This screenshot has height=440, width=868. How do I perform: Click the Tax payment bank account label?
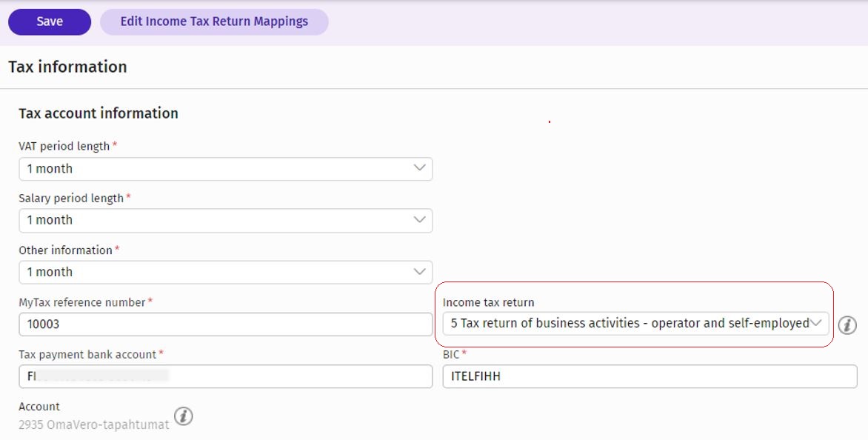tap(87, 355)
